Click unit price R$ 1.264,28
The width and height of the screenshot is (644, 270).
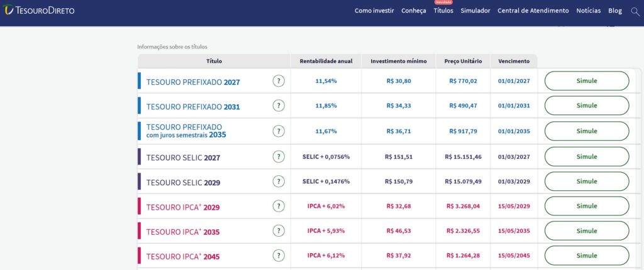[463, 256]
